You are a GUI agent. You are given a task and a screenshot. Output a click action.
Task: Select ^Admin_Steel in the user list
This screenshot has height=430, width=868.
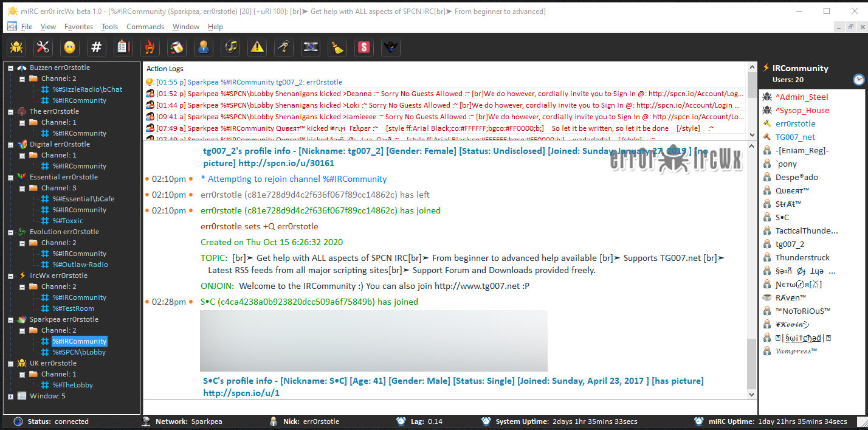tap(802, 97)
